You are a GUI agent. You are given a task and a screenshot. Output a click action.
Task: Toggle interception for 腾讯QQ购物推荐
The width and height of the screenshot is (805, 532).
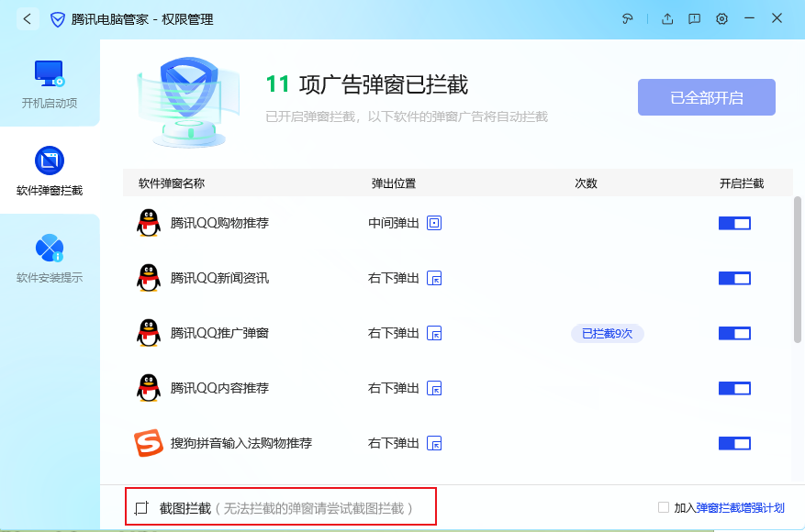click(x=734, y=223)
